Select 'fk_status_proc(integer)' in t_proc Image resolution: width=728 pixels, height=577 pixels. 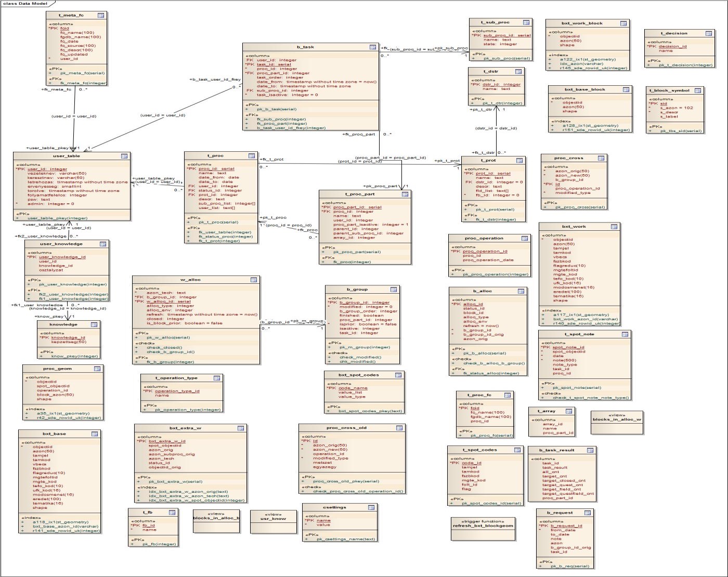226,237
